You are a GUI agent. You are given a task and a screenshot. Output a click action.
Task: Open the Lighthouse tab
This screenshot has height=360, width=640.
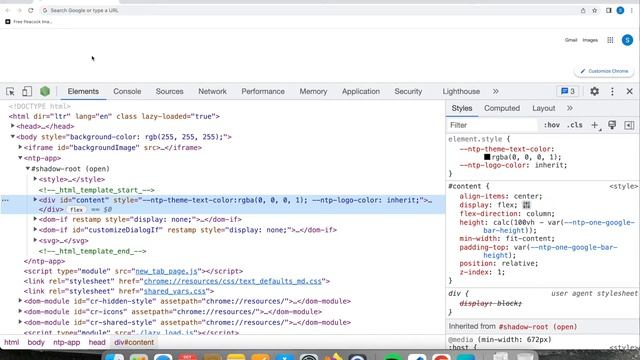click(461, 91)
